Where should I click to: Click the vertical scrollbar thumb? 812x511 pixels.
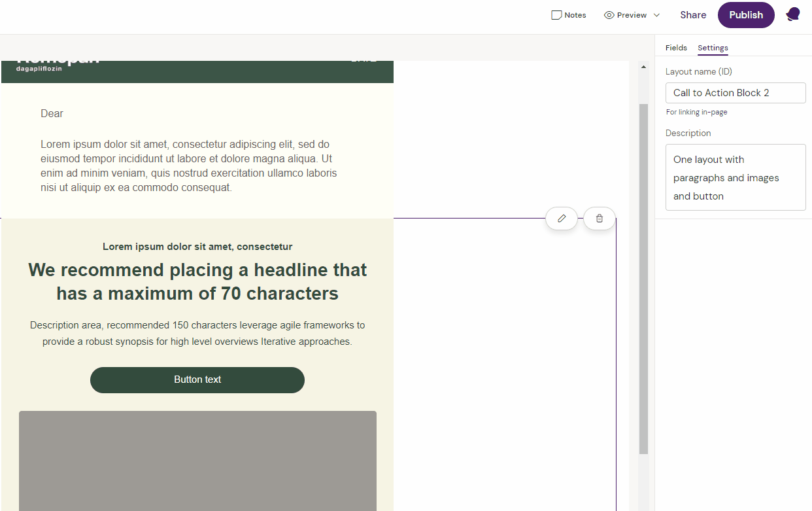pyautogui.click(x=643, y=278)
